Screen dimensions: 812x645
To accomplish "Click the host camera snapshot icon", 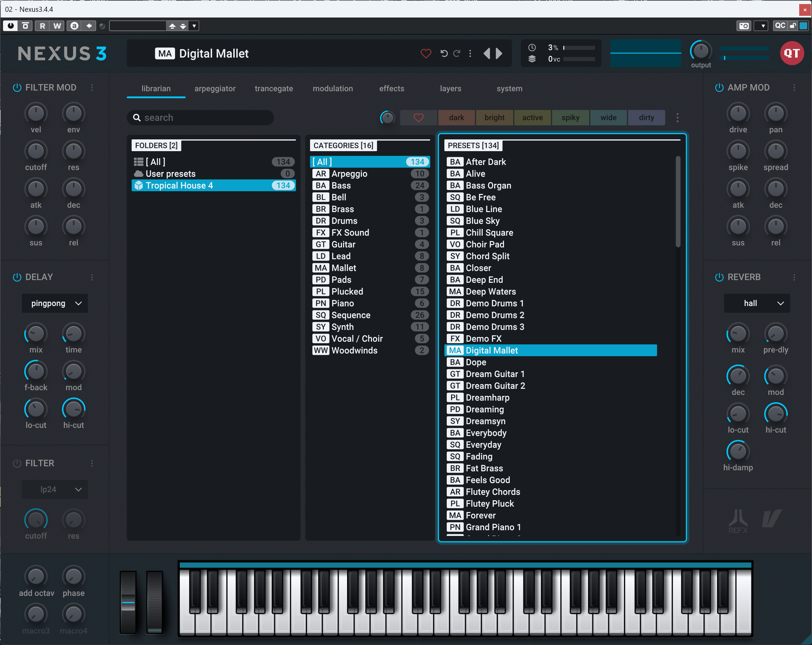I will (x=743, y=26).
